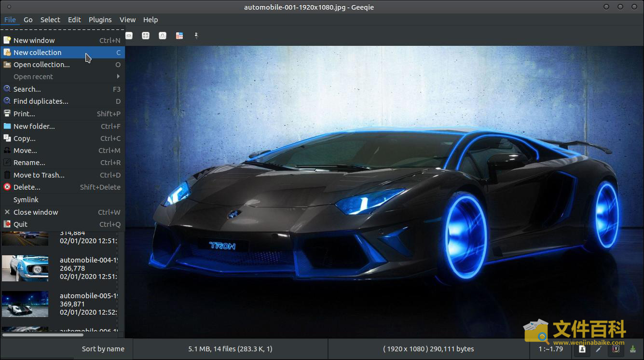644x360 pixels.
Task: Open the Go menu
Action: coord(28,20)
